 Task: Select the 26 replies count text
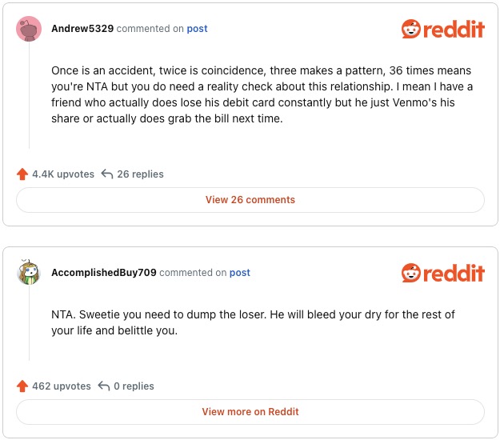(140, 174)
